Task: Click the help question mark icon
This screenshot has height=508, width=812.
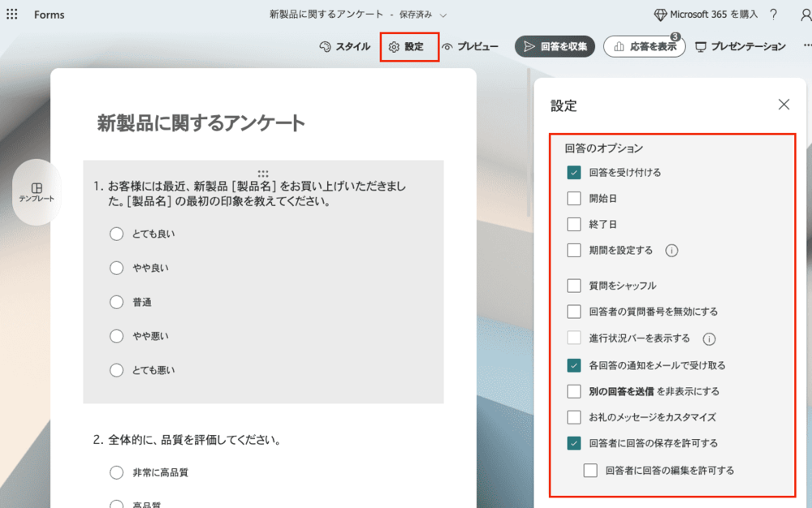Action: [773, 15]
